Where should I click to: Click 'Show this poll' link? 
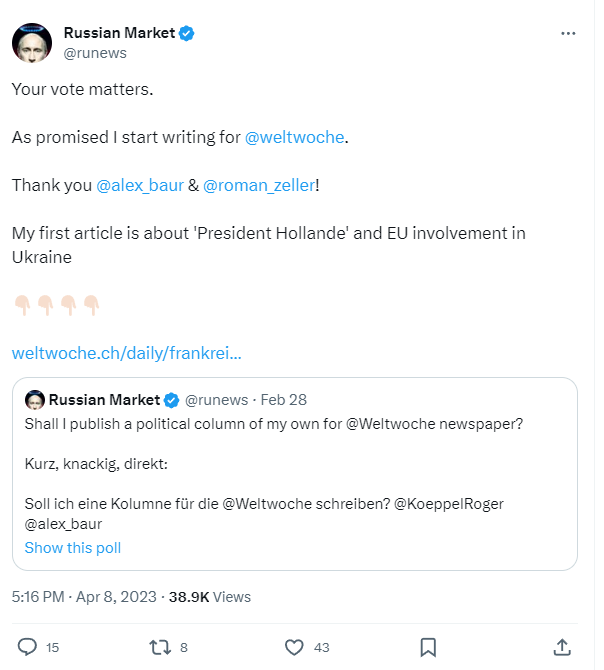[x=73, y=547]
